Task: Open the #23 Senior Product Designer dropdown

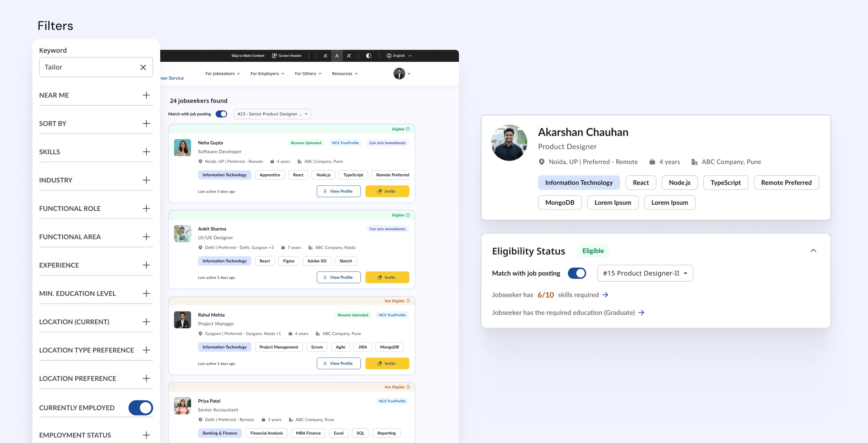Action: click(272, 114)
